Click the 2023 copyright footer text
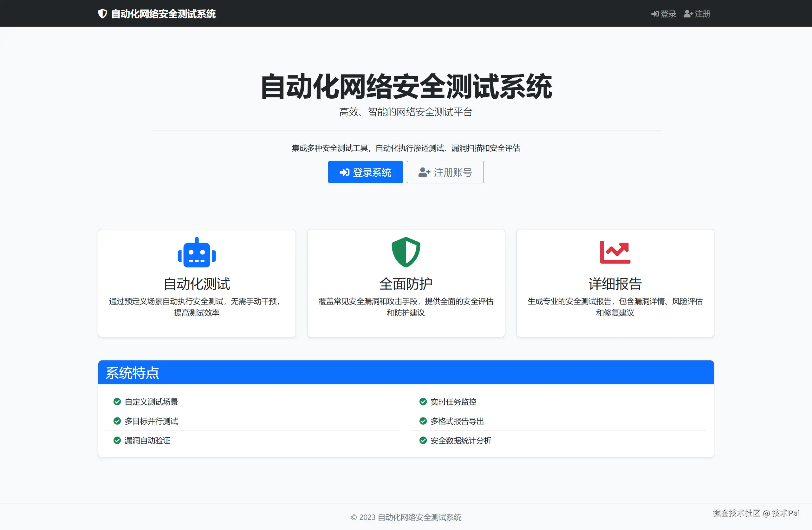Screen dimensions: 812x530 (x=406, y=517)
